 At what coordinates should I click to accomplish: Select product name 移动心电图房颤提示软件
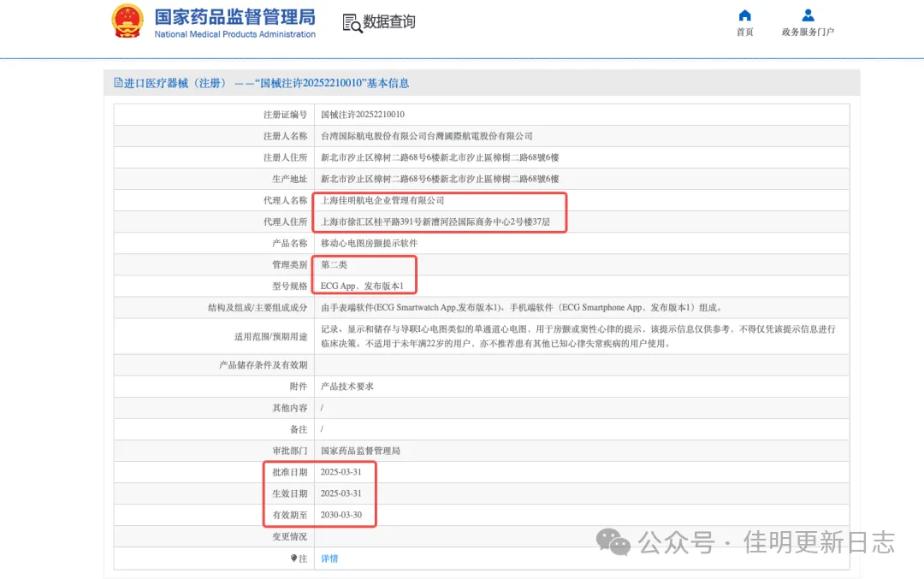[x=369, y=243]
